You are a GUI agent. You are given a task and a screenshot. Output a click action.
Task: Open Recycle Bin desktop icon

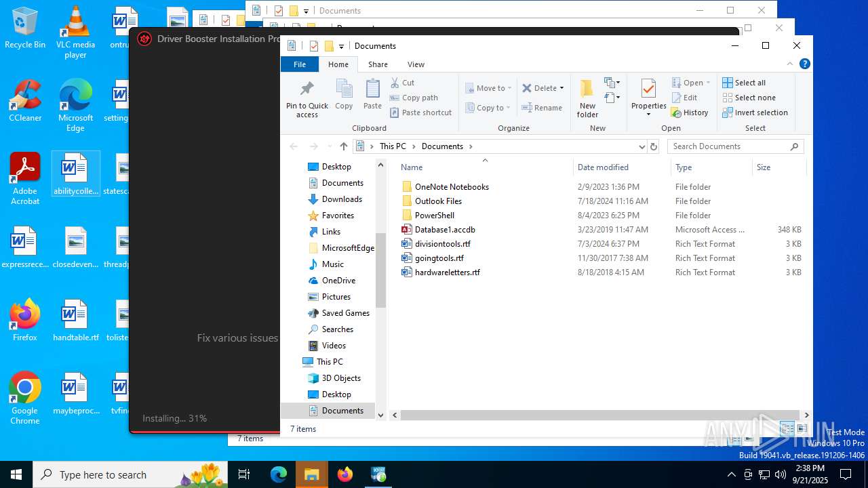coord(25,28)
